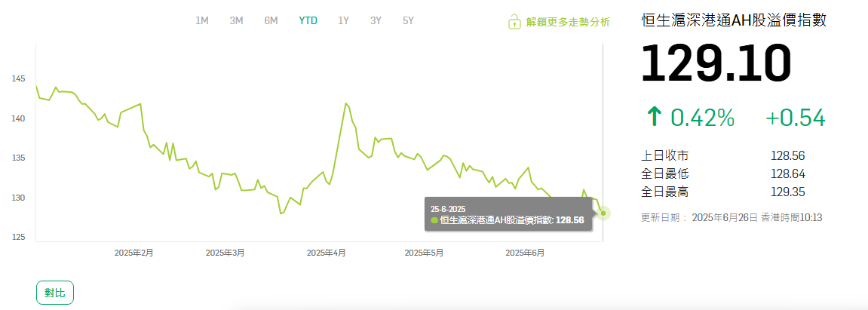868x310 pixels.
Task: Click the 全日最高 value 129.35
Action: coord(787,192)
